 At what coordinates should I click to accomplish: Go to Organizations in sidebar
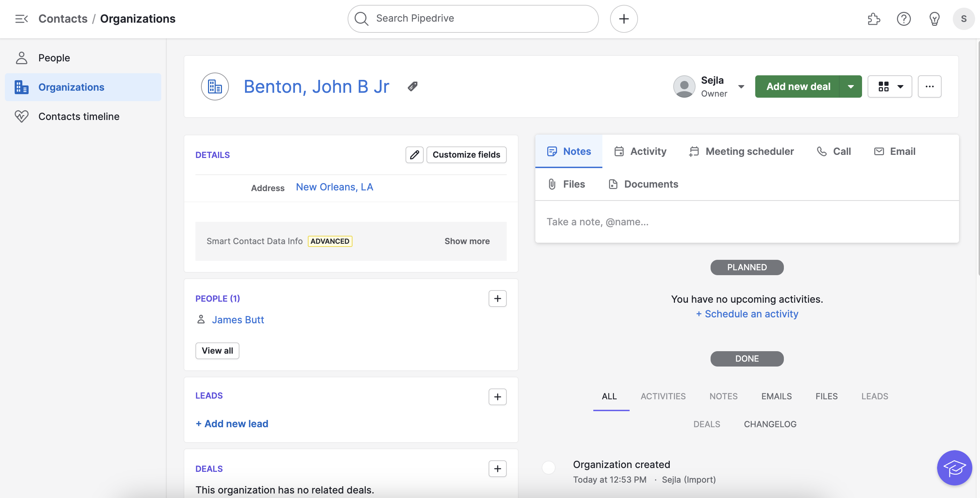click(83, 87)
